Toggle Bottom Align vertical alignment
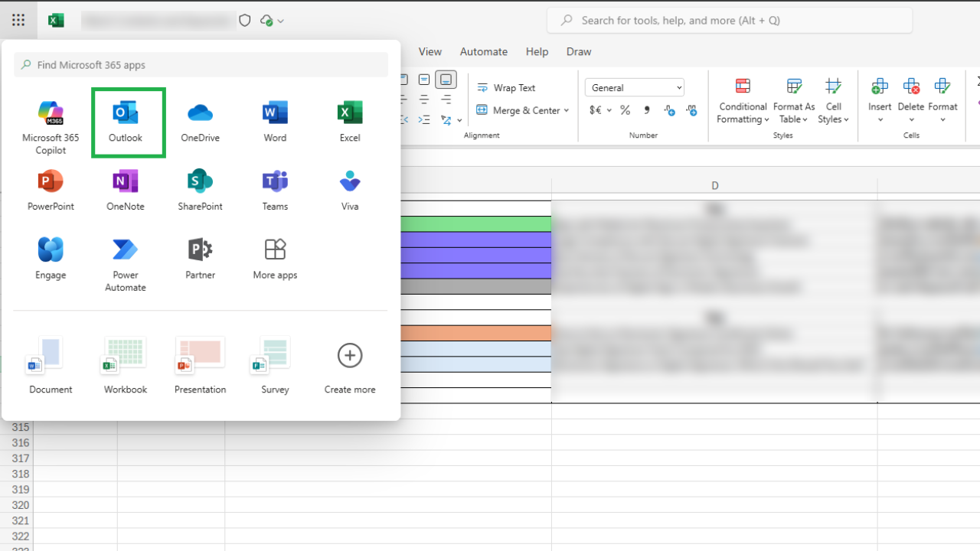Viewport: 980px width, 551px height. [x=446, y=80]
